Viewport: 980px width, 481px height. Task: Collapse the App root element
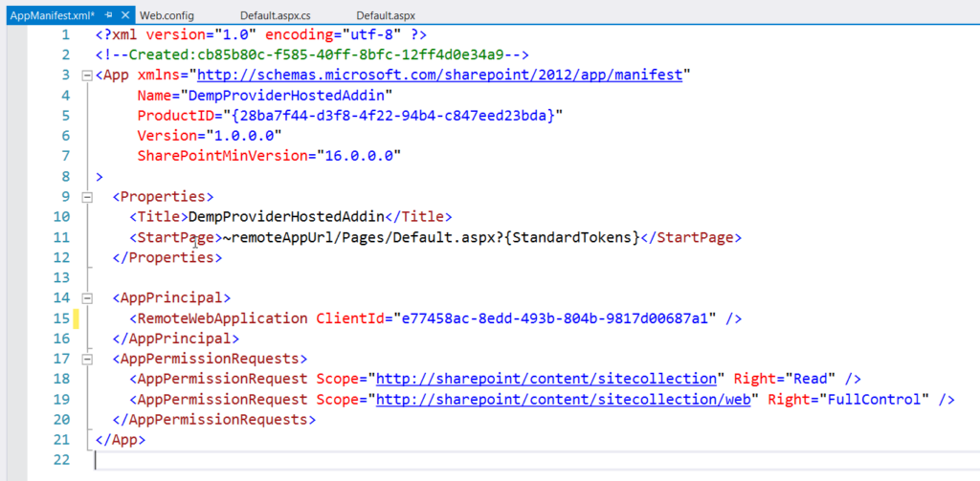coord(88,76)
